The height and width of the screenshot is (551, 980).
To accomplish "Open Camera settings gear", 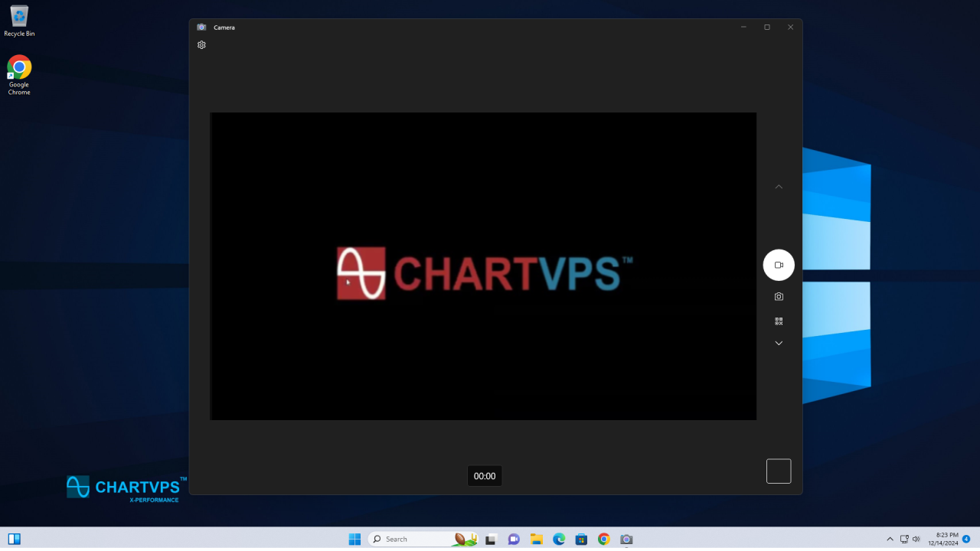I will 201,45.
